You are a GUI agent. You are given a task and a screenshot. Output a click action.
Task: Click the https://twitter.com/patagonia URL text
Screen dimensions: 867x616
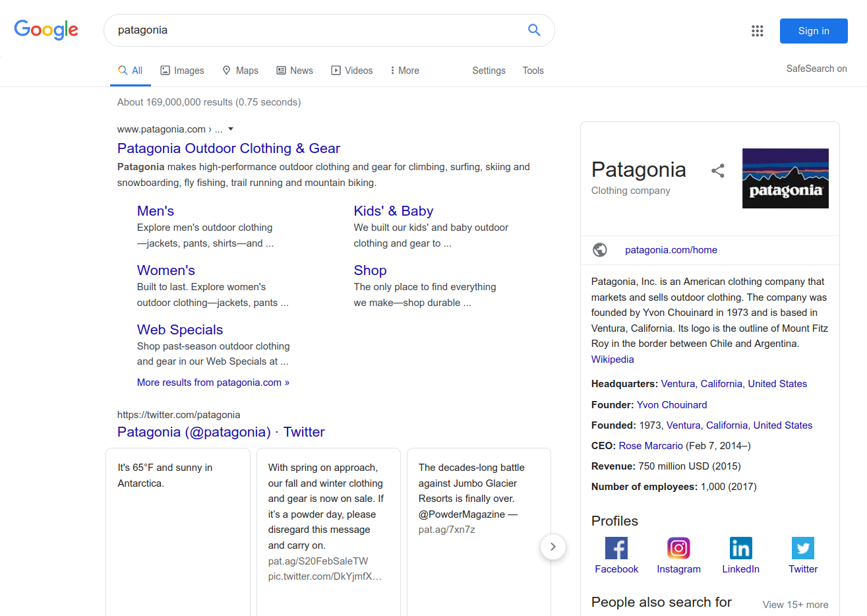(x=179, y=415)
